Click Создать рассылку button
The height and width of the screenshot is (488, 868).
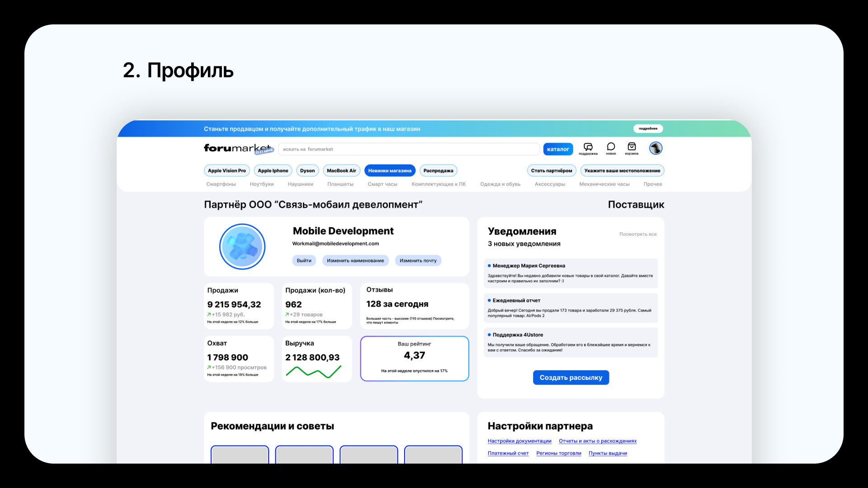[x=571, y=378]
